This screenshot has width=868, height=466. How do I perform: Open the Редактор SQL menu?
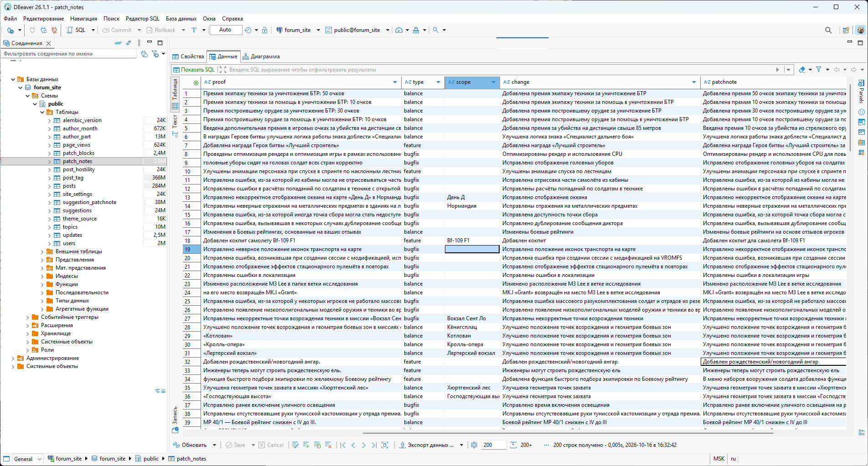tap(142, 19)
